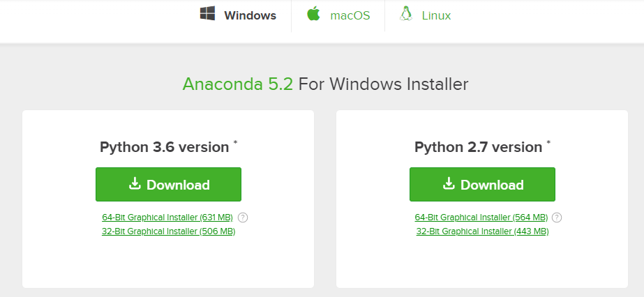Download the Python 3.6 version
The image size is (644, 297).
pos(168,184)
